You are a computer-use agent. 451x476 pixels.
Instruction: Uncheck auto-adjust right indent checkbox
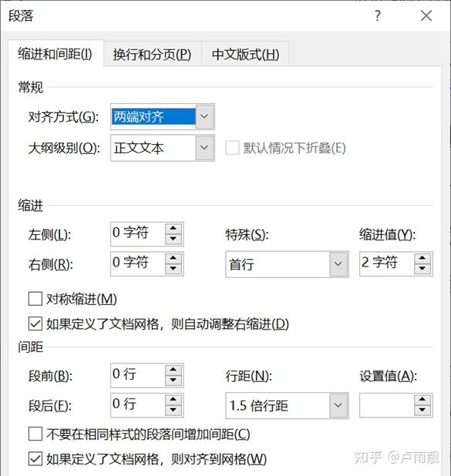[35, 324]
